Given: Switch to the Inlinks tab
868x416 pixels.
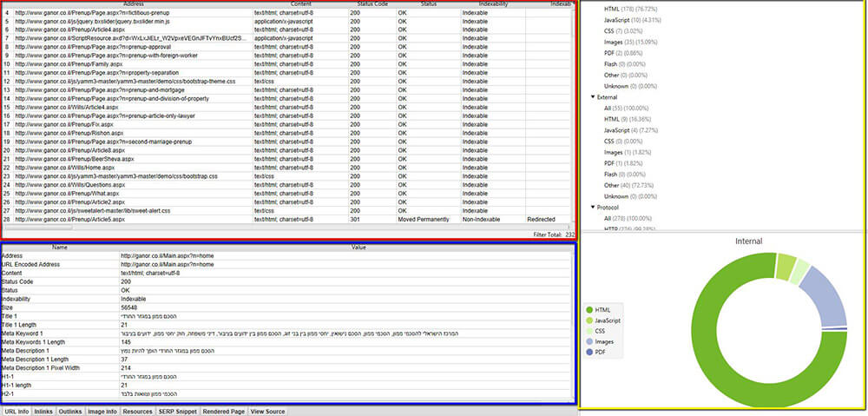Looking at the screenshot, I should [43, 412].
